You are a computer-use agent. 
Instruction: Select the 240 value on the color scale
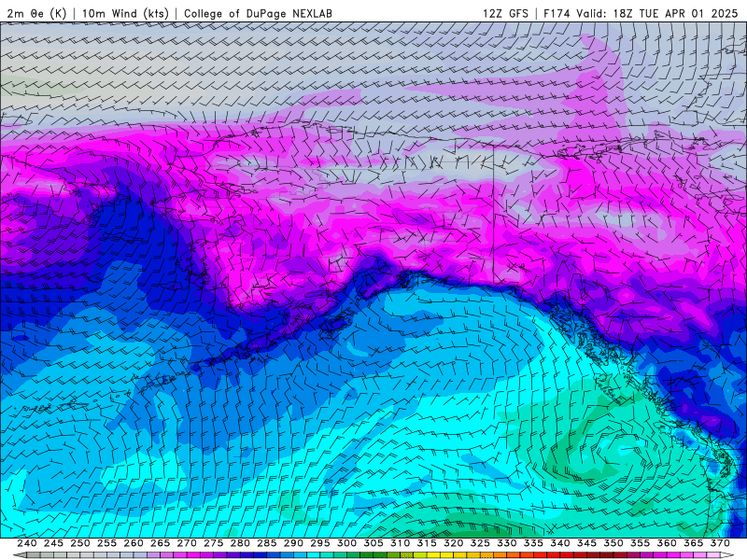(27, 543)
